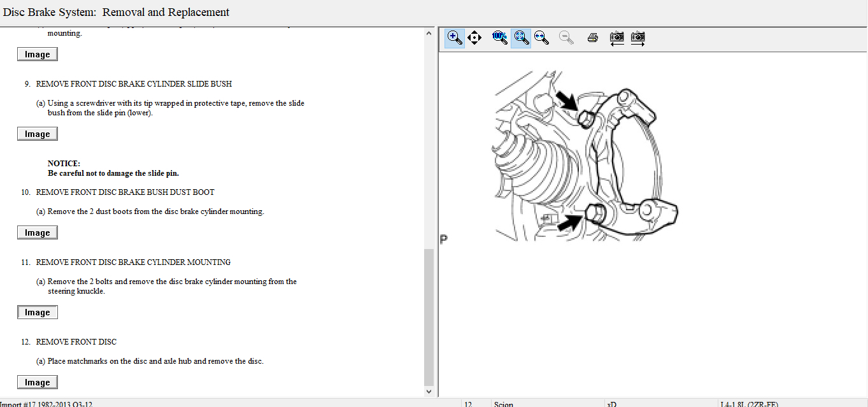The image size is (868, 407).
Task: Select the zoom-in magnifier tool
Action: tap(455, 38)
